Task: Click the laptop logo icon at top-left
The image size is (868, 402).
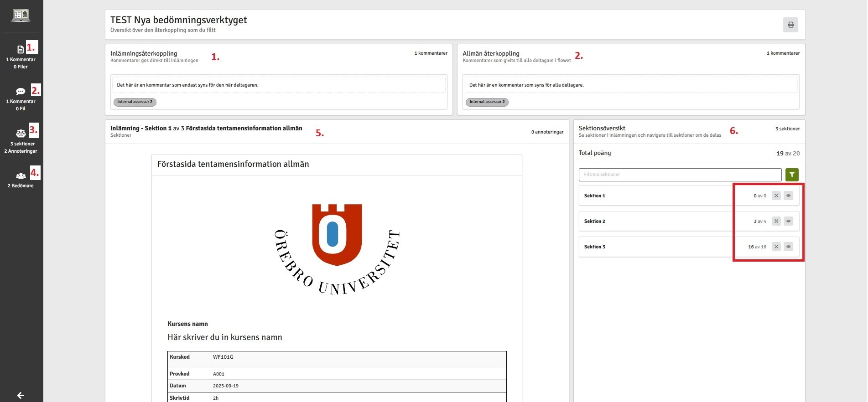Action: tap(21, 15)
